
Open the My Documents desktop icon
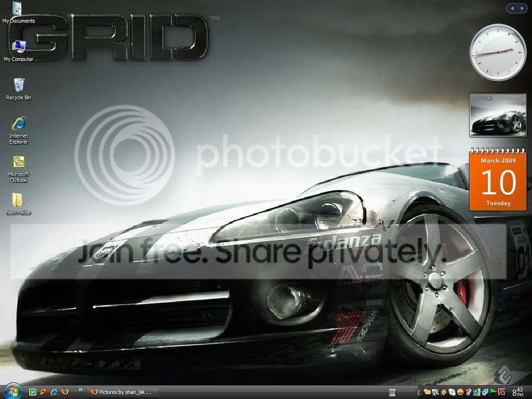[x=18, y=13]
